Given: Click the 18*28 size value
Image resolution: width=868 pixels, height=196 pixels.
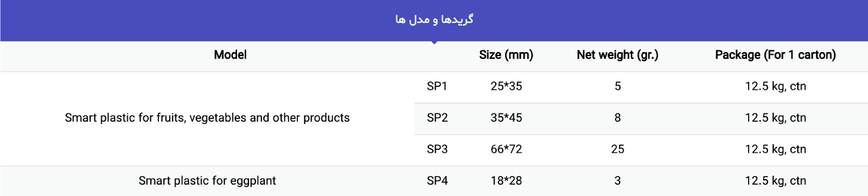Looking at the screenshot, I should tap(506, 180).
